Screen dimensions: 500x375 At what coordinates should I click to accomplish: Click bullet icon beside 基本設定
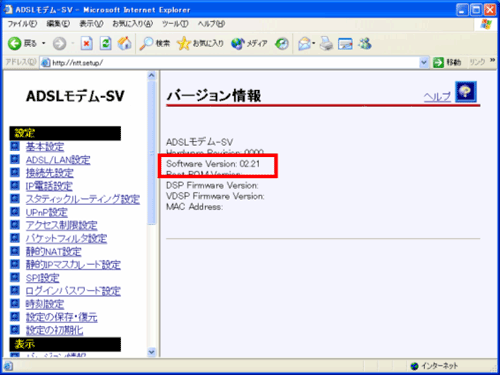[x=15, y=146]
